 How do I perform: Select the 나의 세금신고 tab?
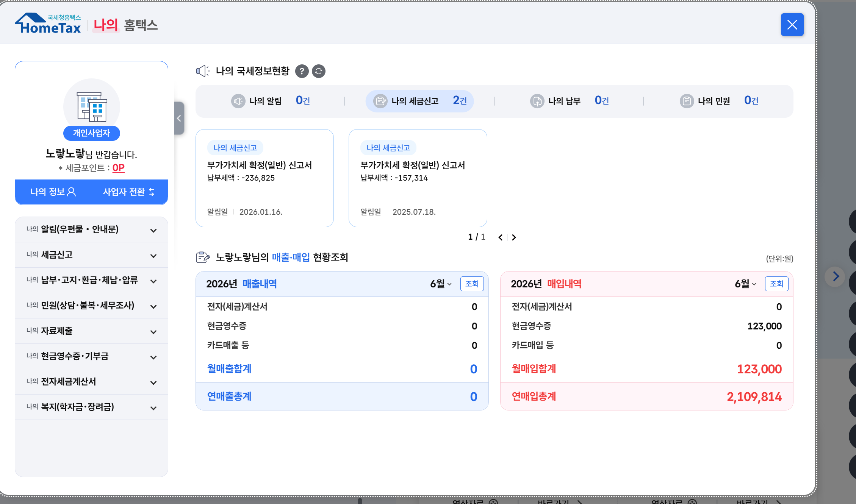[419, 101]
